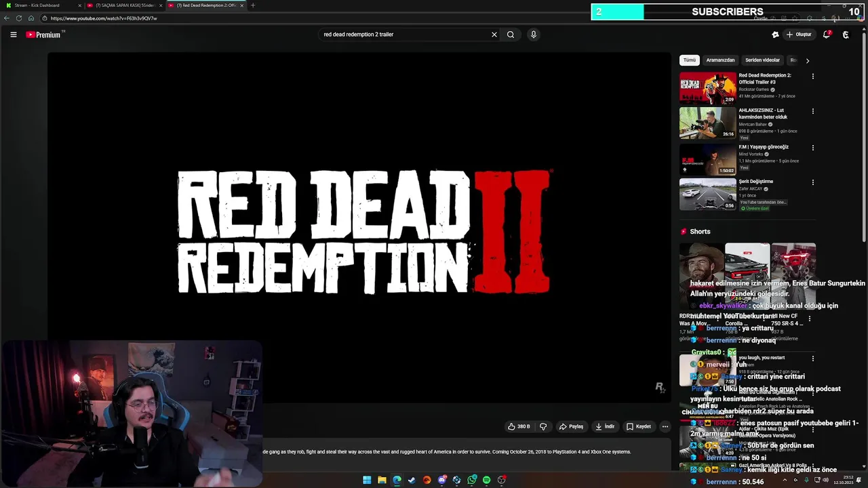Close the Kick Dashboard browser tab
Image resolution: width=868 pixels, height=488 pixels.
[79, 5]
